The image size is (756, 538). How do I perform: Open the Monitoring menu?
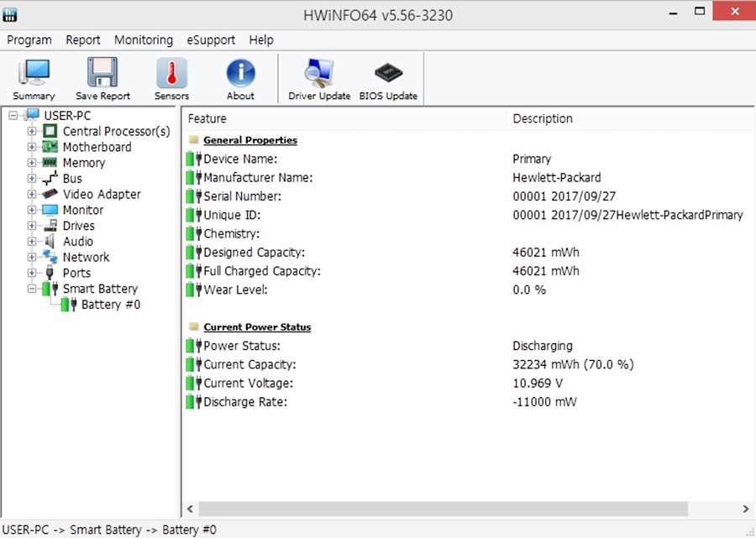pyautogui.click(x=144, y=39)
